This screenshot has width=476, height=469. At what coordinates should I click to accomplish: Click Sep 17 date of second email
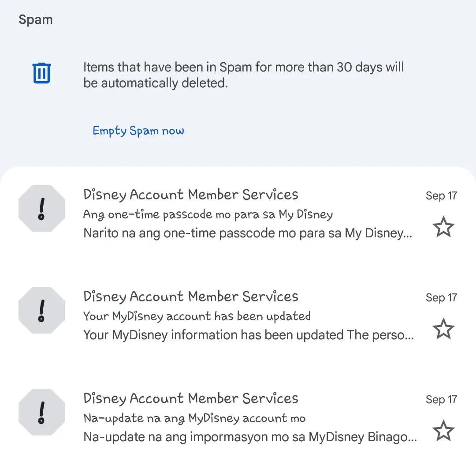point(441,297)
